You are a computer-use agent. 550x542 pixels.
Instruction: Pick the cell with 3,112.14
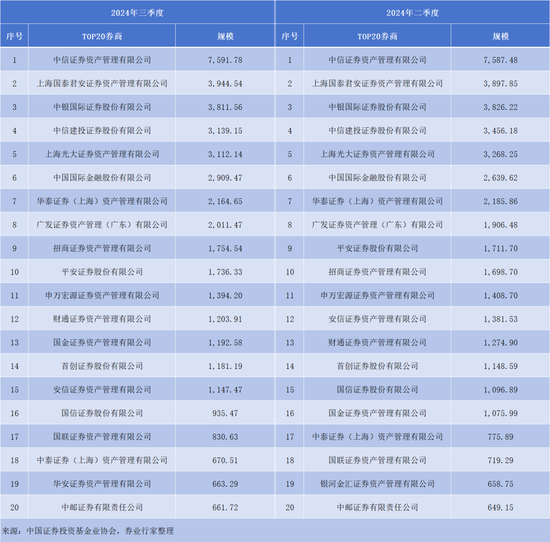click(225, 154)
